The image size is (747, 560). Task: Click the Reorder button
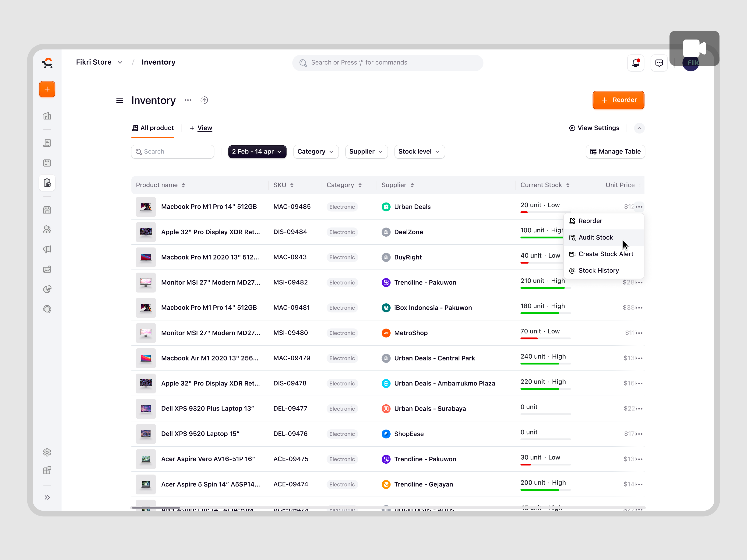coord(618,100)
